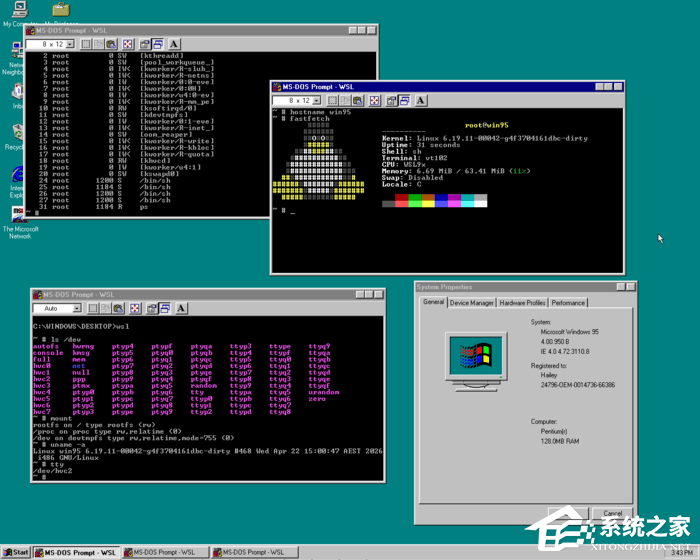Image resolution: width=700 pixels, height=560 pixels.
Task: Toggle Background icon in fastfetch DOS window
Action: [x=404, y=100]
